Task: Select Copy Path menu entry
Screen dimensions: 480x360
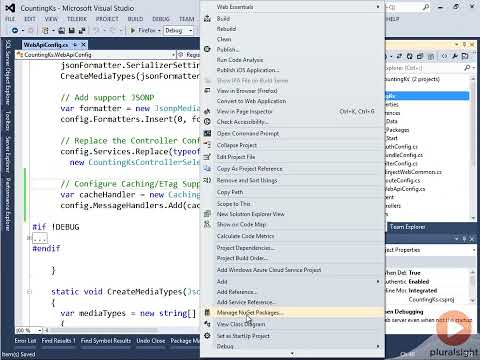Action: point(230,192)
